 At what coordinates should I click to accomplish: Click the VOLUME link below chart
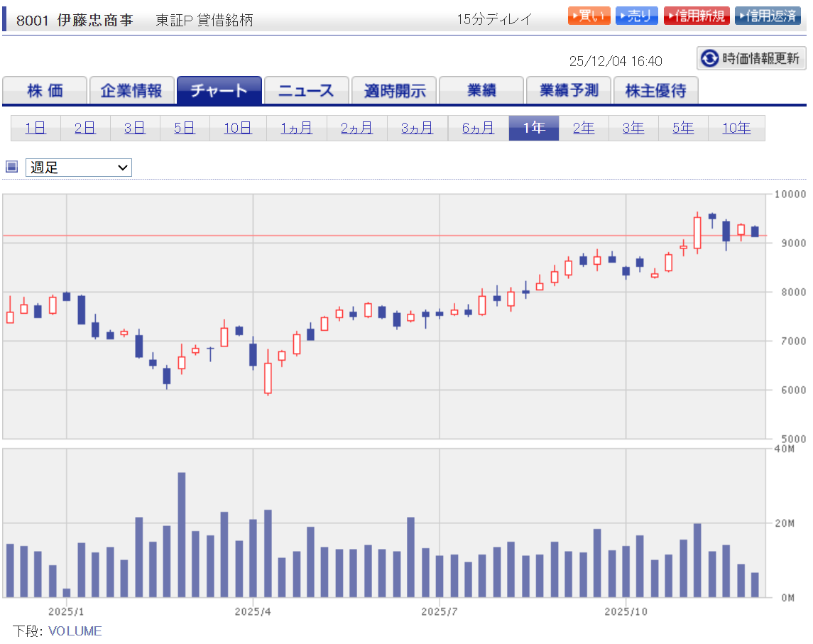(75, 631)
